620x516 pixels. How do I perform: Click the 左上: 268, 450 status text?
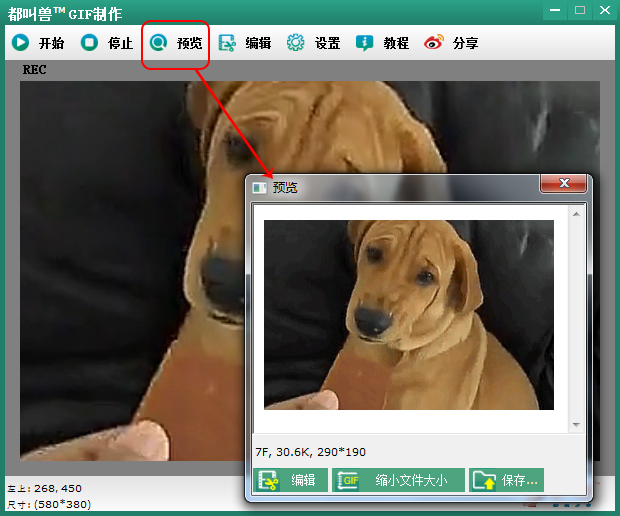click(45, 488)
